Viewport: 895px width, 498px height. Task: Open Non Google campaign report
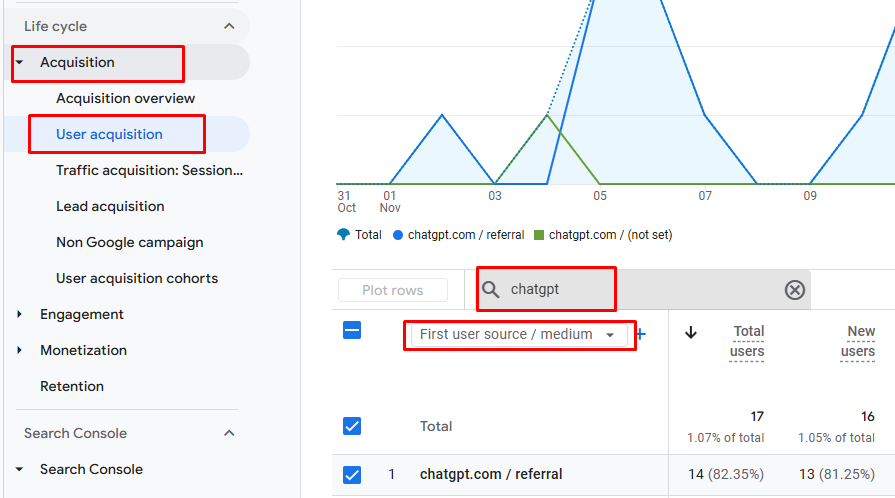click(130, 242)
